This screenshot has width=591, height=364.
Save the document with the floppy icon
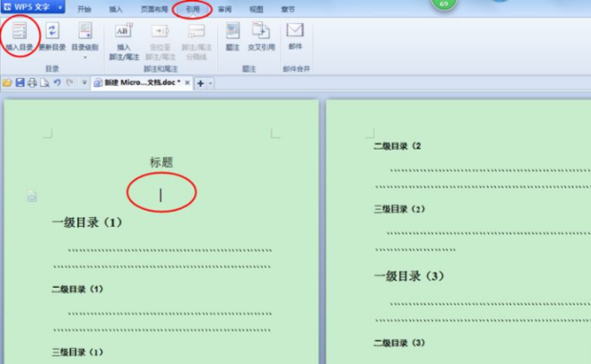(20, 83)
